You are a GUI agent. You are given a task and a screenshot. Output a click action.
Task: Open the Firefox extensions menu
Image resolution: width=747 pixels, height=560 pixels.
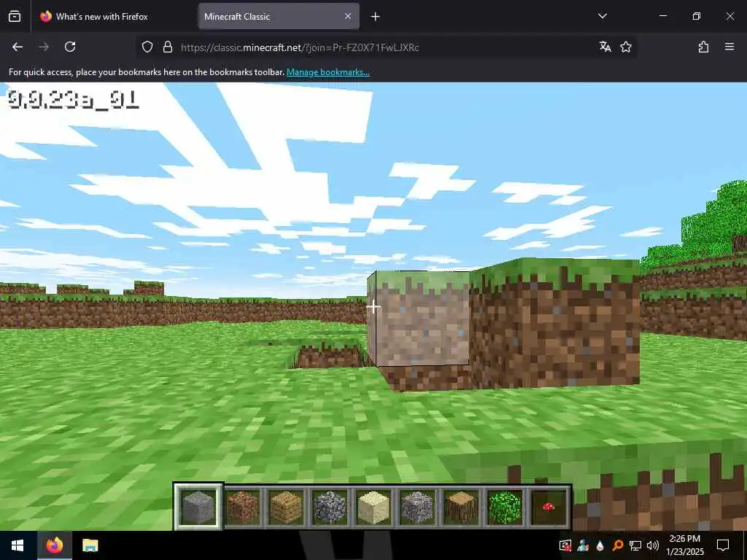click(x=703, y=47)
